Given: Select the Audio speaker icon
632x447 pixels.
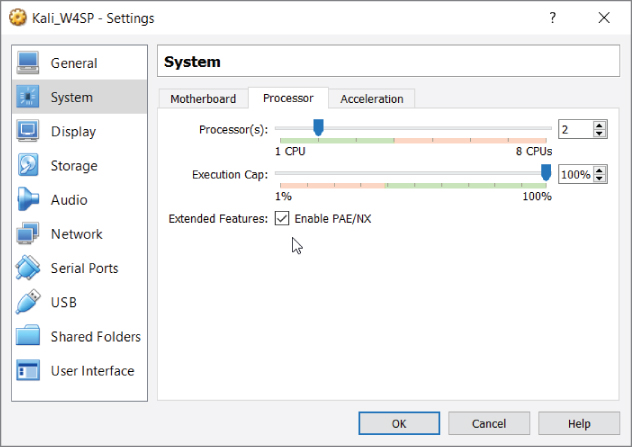Looking at the screenshot, I should (28, 200).
